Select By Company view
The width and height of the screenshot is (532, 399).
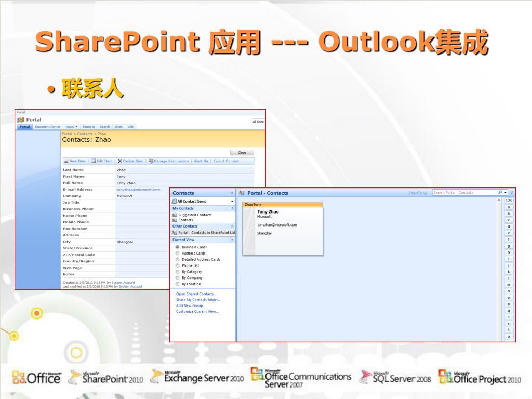[x=178, y=277]
